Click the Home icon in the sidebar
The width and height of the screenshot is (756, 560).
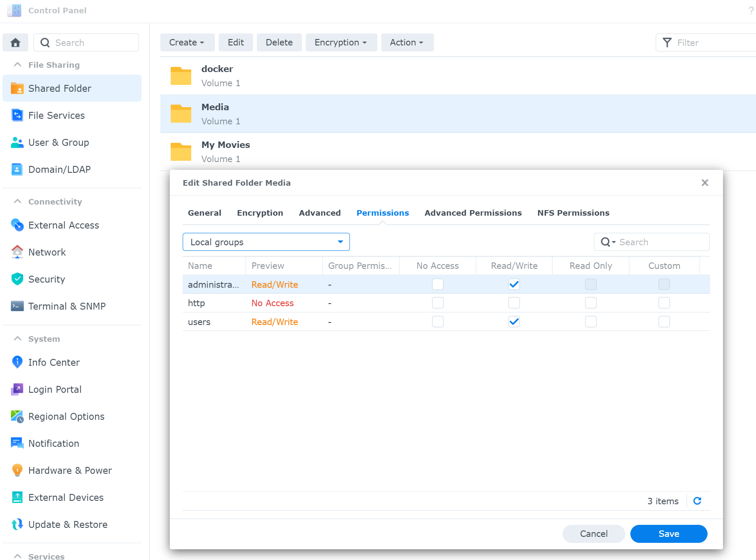pyautogui.click(x=15, y=42)
